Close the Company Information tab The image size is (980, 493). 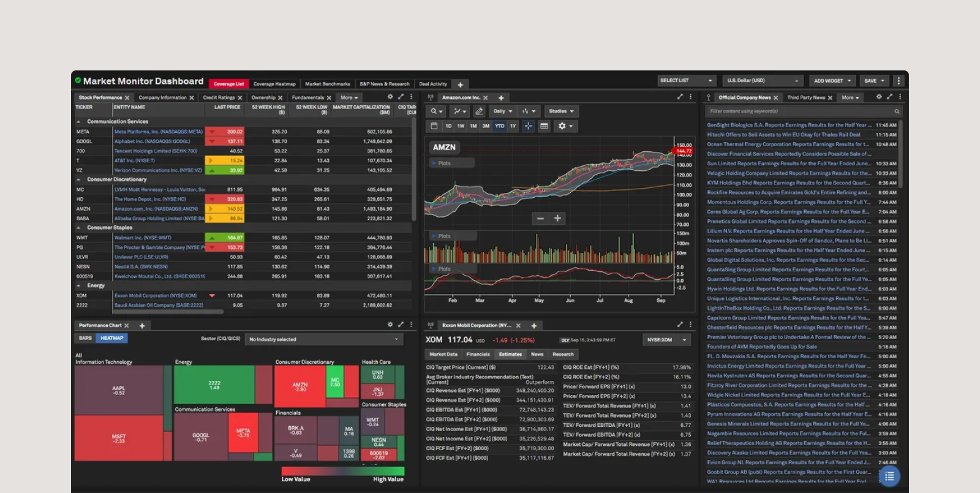click(192, 98)
